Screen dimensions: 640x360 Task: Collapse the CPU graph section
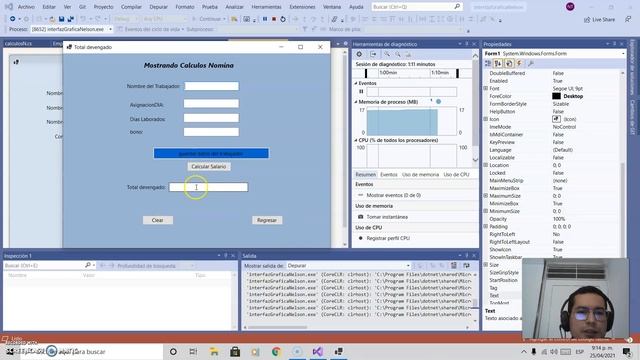point(356,140)
